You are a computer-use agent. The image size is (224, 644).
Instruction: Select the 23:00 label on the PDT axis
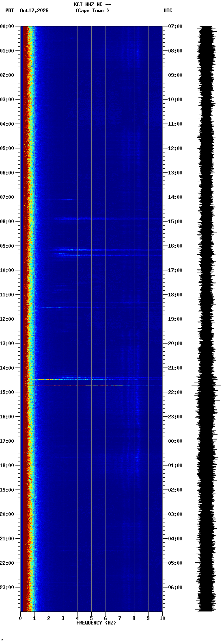pyautogui.click(x=7, y=587)
